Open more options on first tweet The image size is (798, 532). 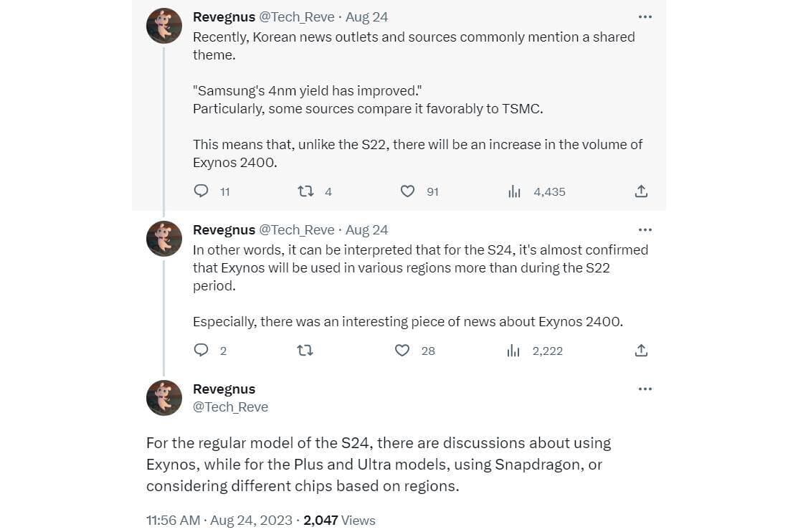click(645, 17)
